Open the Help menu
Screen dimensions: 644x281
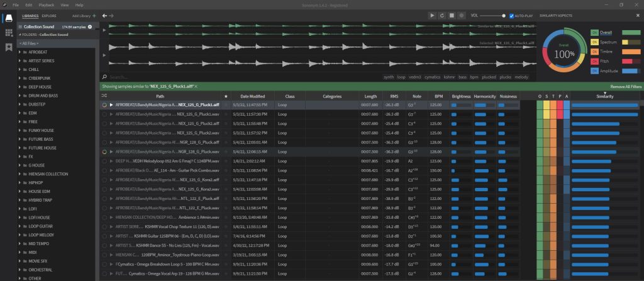tap(79, 5)
